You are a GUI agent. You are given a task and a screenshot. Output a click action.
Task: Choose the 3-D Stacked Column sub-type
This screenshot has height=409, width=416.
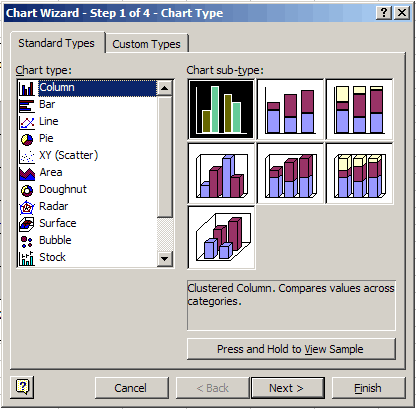pos(290,173)
